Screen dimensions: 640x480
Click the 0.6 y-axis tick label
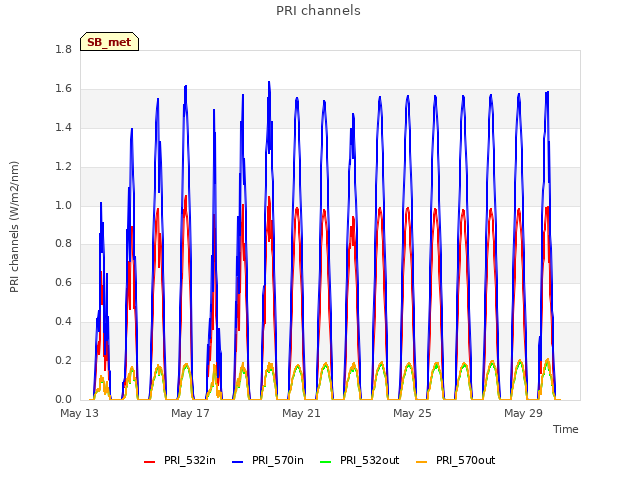[x=64, y=282]
